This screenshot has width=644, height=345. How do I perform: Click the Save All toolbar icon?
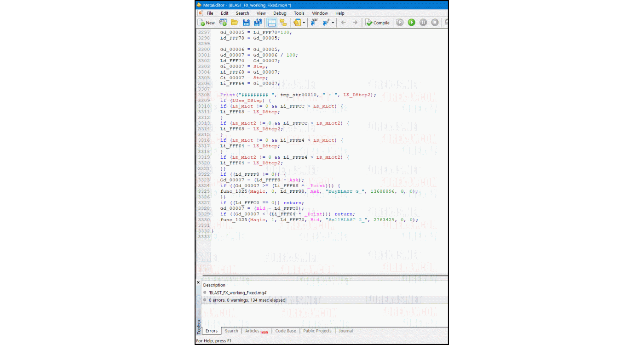coord(258,22)
